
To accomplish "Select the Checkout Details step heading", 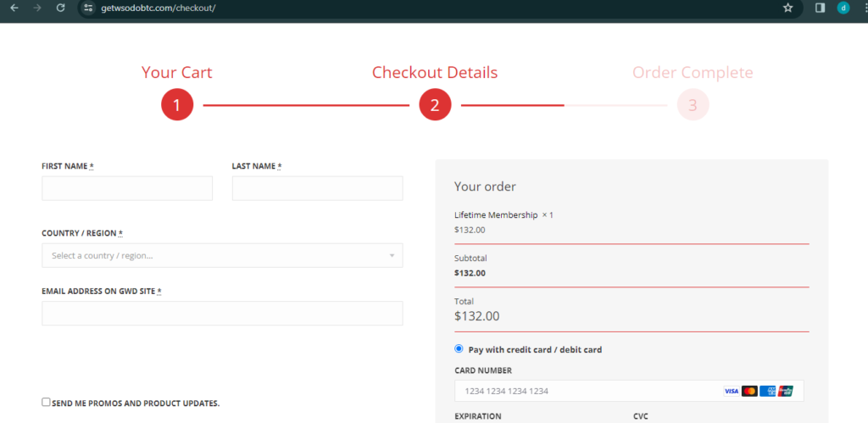I will coord(434,73).
